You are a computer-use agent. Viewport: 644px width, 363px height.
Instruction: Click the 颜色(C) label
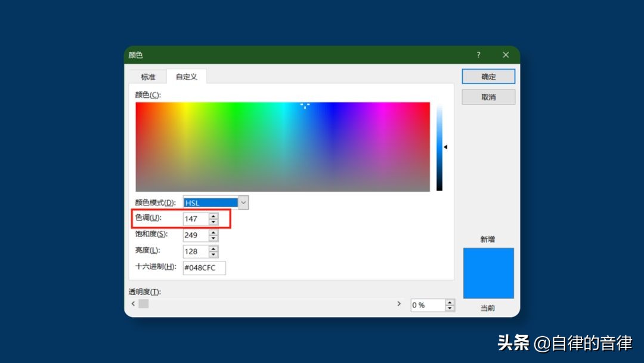[148, 95]
